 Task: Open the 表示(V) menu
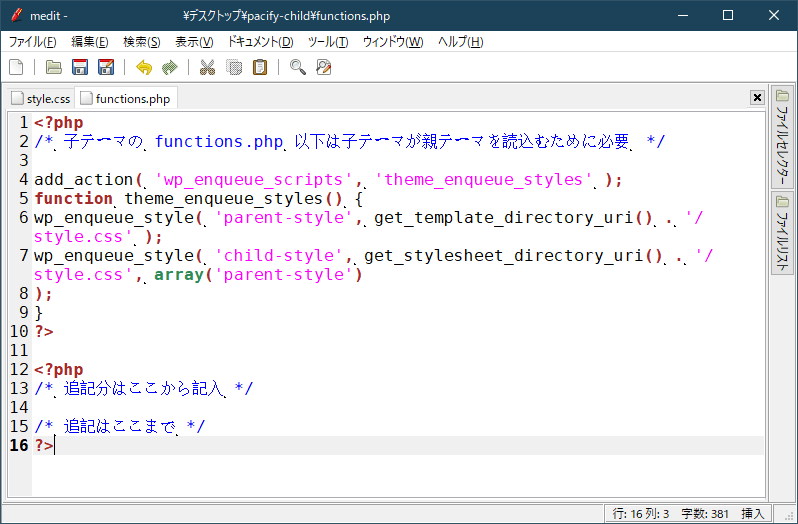[194, 42]
